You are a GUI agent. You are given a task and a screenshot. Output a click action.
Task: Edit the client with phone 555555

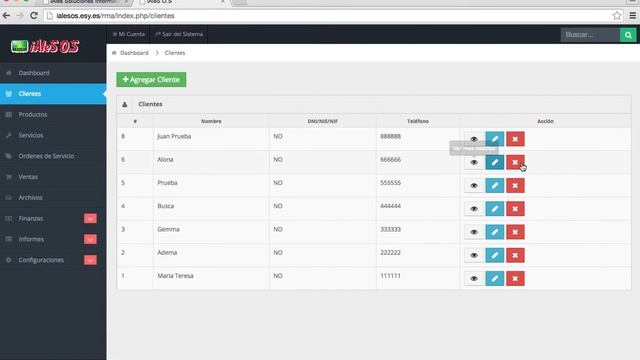click(495, 186)
